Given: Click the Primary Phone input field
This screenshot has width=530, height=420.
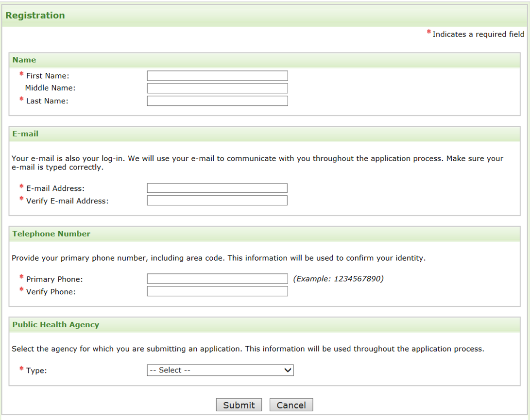Looking at the screenshot, I should (x=217, y=279).
